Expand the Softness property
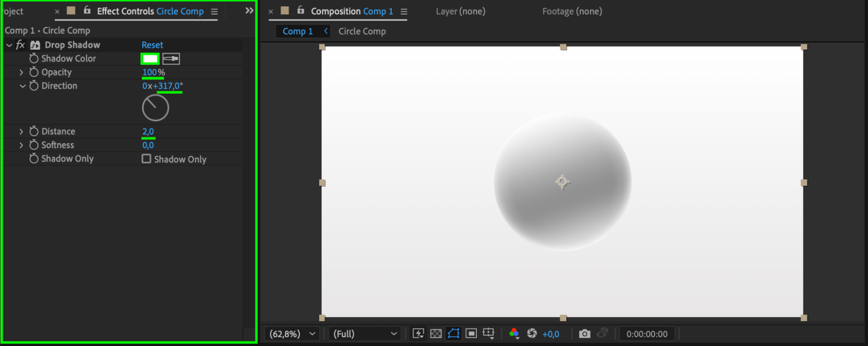The height and width of the screenshot is (346, 868). (21, 145)
